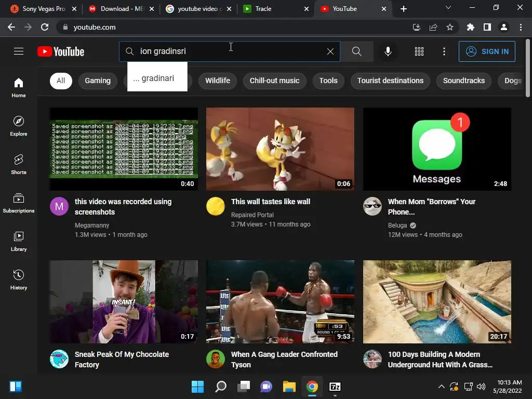Open Chrome extensions puzzle icon

(x=470, y=27)
